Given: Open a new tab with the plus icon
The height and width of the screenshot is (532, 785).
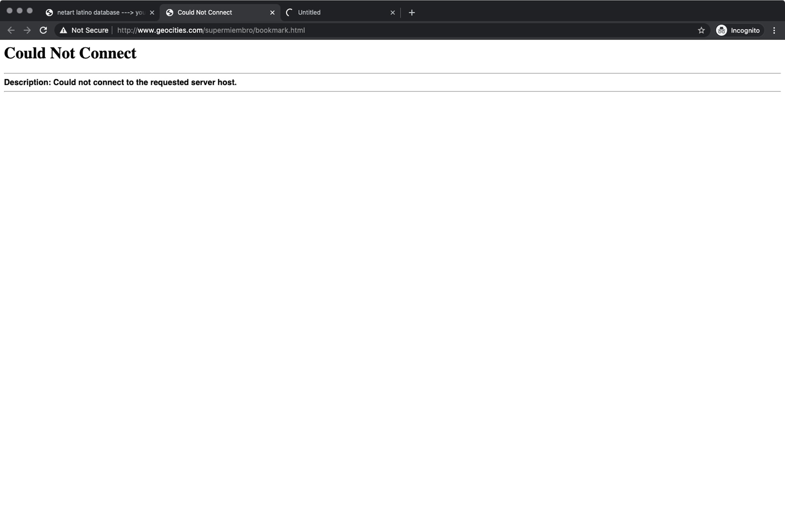Looking at the screenshot, I should tap(411, 13).
